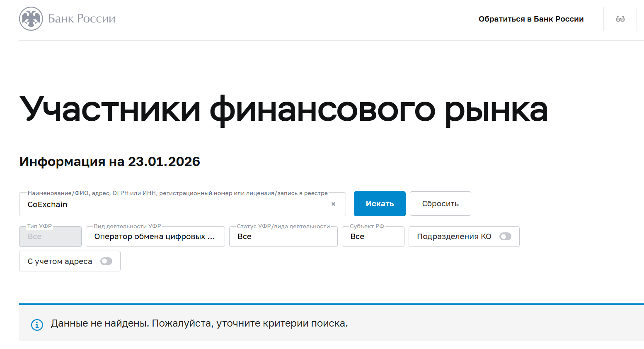The width and height of the screenshot is (644, 349).
Task: Clear the search text with the × icon
Action: [x=333, y=204]
